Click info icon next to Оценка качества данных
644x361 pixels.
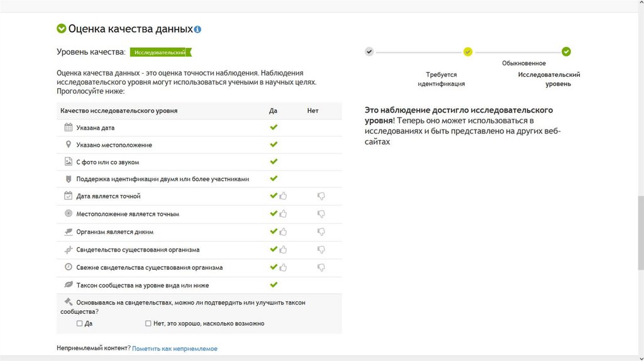pos(197,30)
